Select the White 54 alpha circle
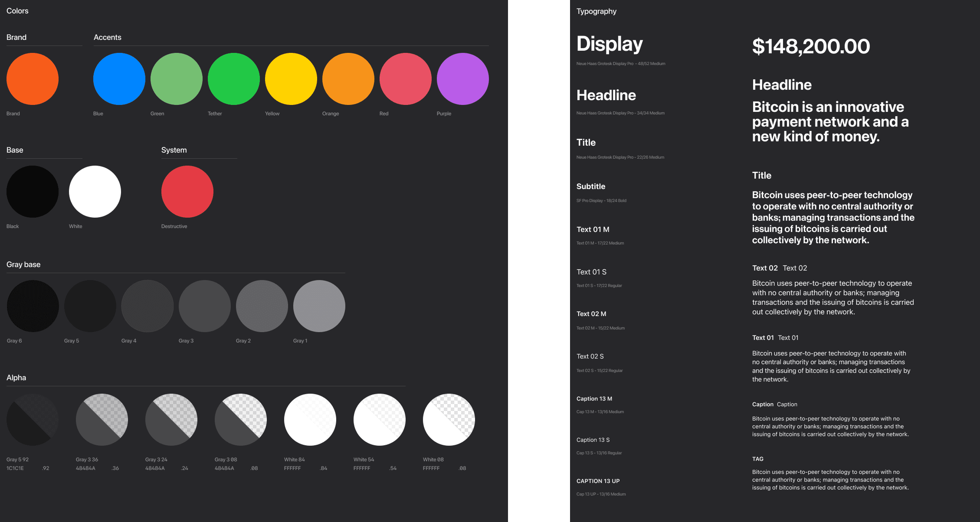The width and height of the screenshot is (980, 522). [x=380, y=420]
